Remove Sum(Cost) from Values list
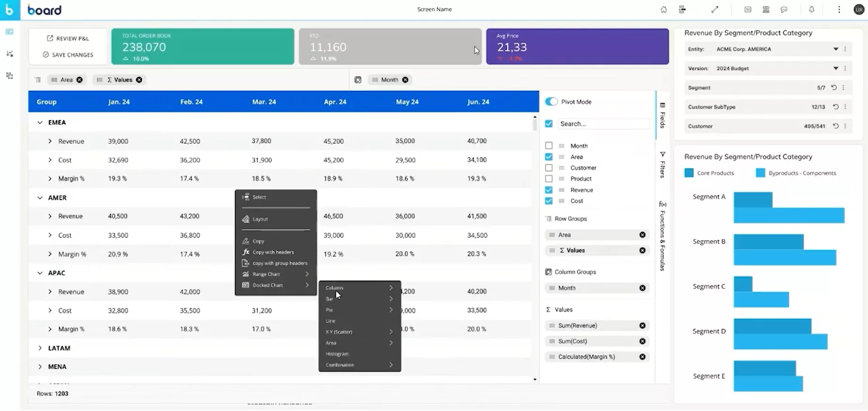 click(x=642, y=341)
